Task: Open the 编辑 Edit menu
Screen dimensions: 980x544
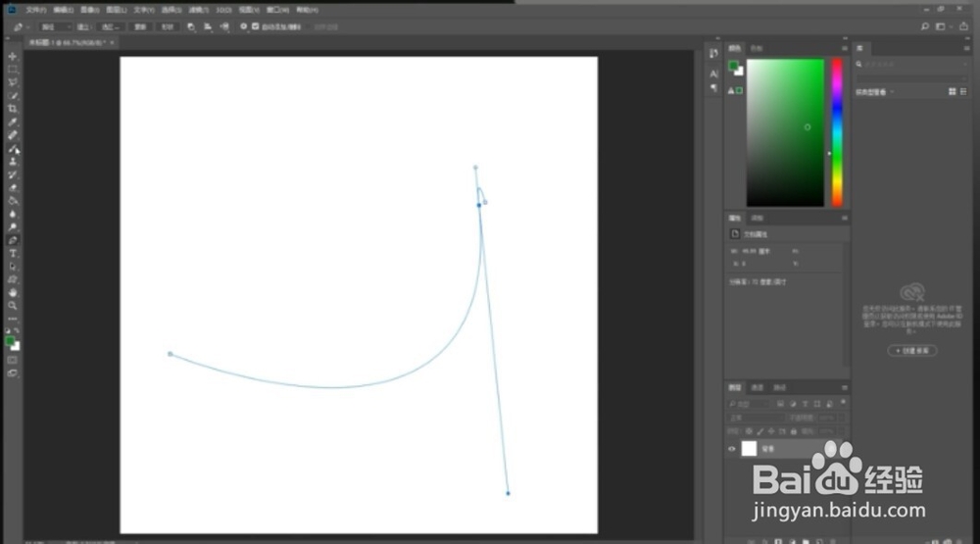Action: point(63,10)
